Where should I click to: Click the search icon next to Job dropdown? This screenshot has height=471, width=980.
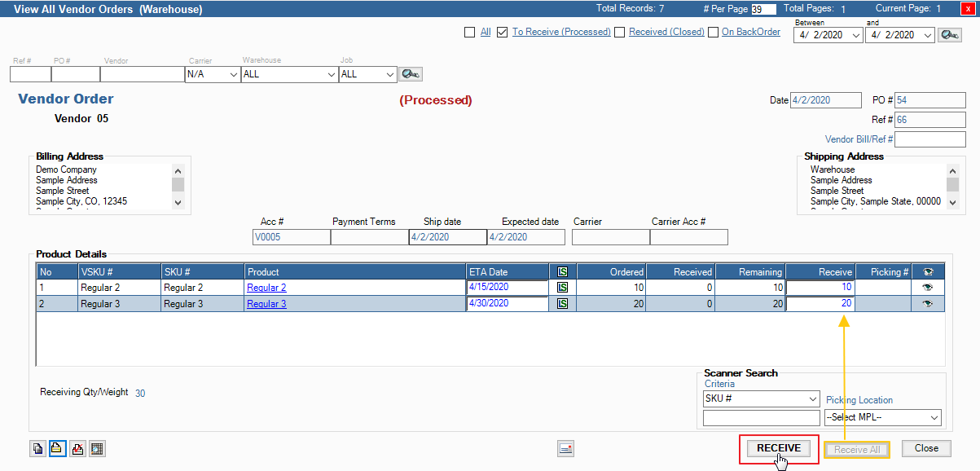pos(410,74)
